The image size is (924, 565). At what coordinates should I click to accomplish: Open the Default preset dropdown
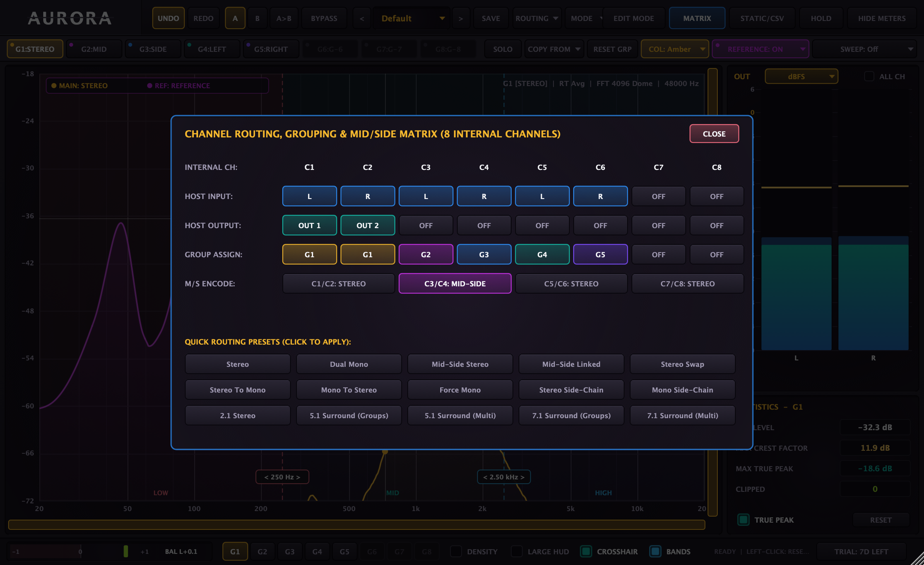[x=411, y=18]
